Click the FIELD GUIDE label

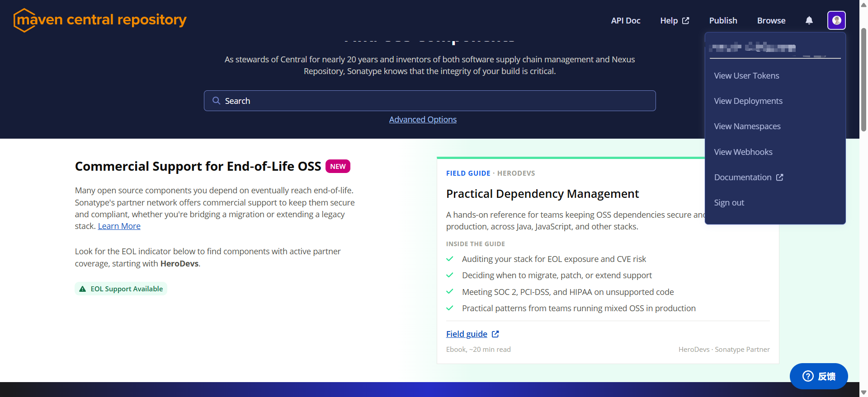(468, 173)
